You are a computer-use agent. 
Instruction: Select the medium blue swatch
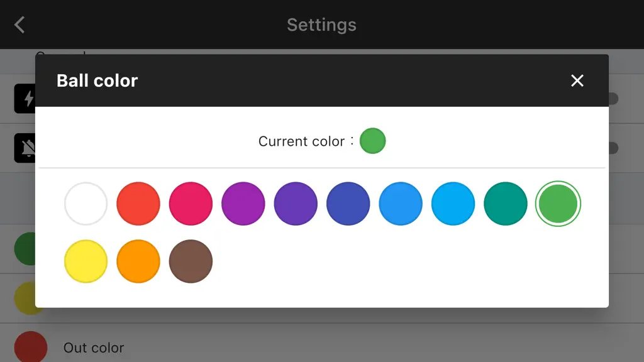[401, 204]
